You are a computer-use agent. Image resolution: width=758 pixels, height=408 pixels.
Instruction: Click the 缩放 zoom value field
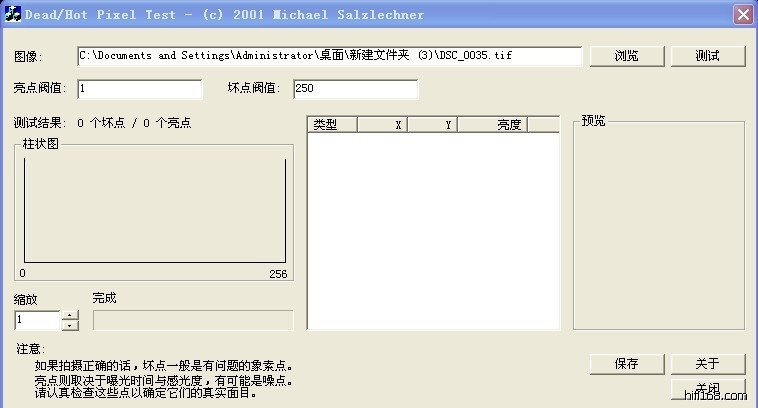(x=37, y=320)
